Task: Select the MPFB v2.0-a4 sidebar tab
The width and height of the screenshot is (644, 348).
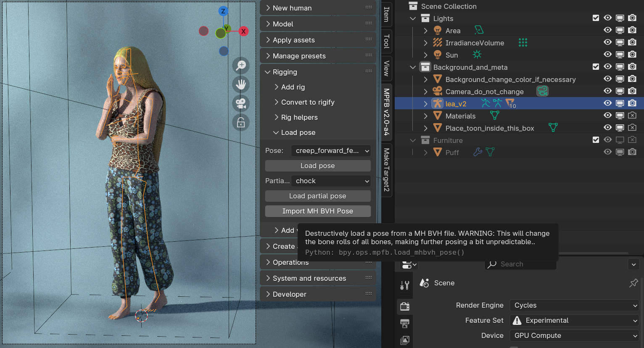Action: click(x=387, y=112)
